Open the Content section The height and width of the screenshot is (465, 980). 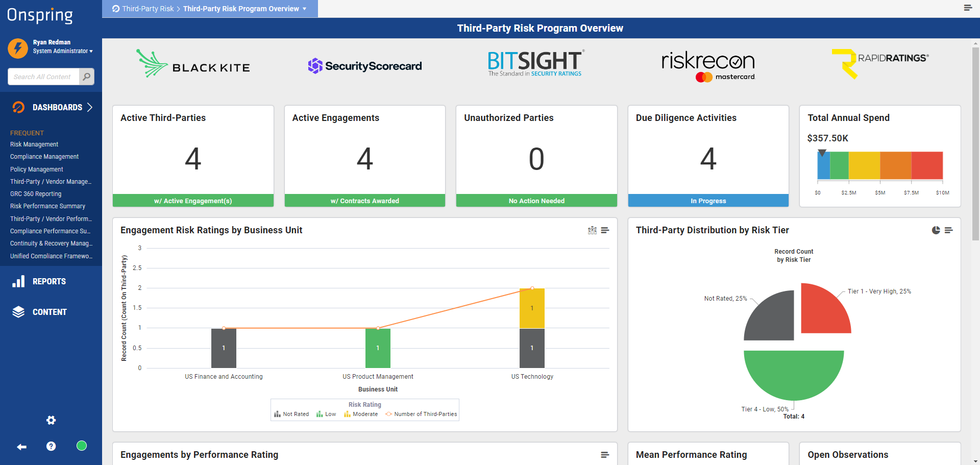50,312
